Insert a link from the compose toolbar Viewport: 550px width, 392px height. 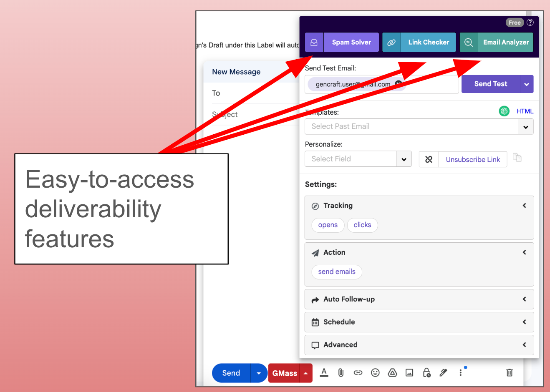358,372
